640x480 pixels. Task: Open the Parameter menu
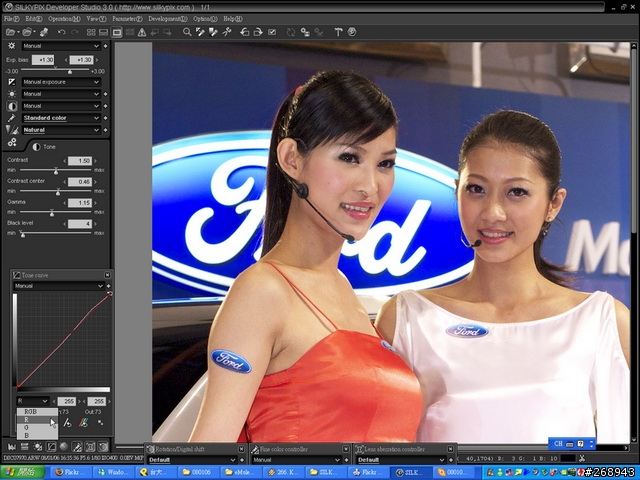tap(127, 19)
